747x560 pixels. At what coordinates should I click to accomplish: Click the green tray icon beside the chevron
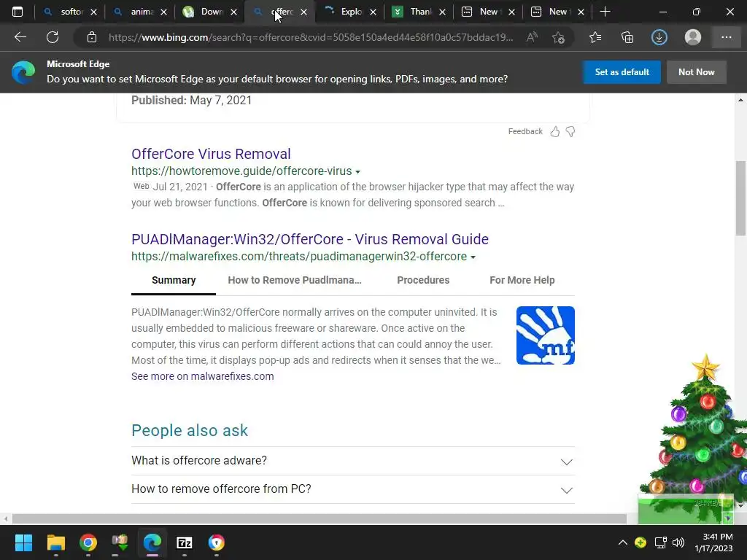tap(640, 542)
